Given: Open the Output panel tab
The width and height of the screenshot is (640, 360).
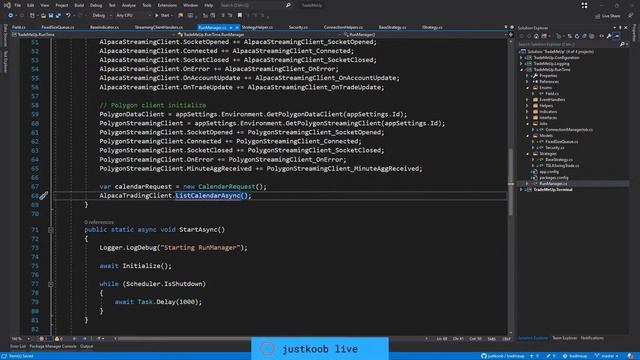Looking at the screenshot, I should (87, 347).
